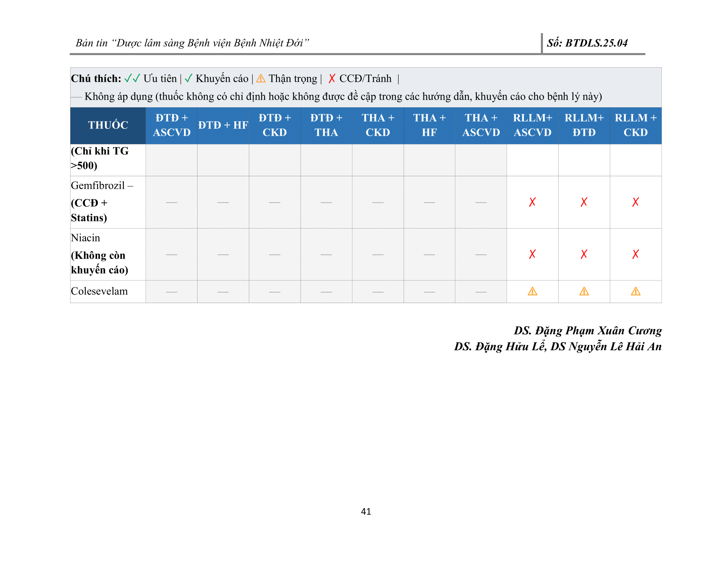
Task: Click the orange warning icon in the legend
Action: pos(261,78)
